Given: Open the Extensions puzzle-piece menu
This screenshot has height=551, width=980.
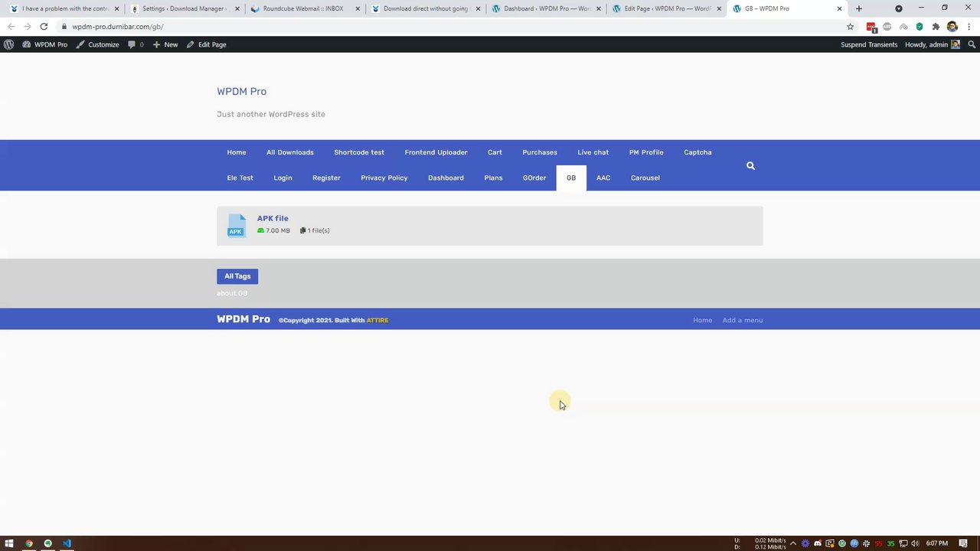Looking at the screenshot, I should pyautogui.click(x=936, y=27).
